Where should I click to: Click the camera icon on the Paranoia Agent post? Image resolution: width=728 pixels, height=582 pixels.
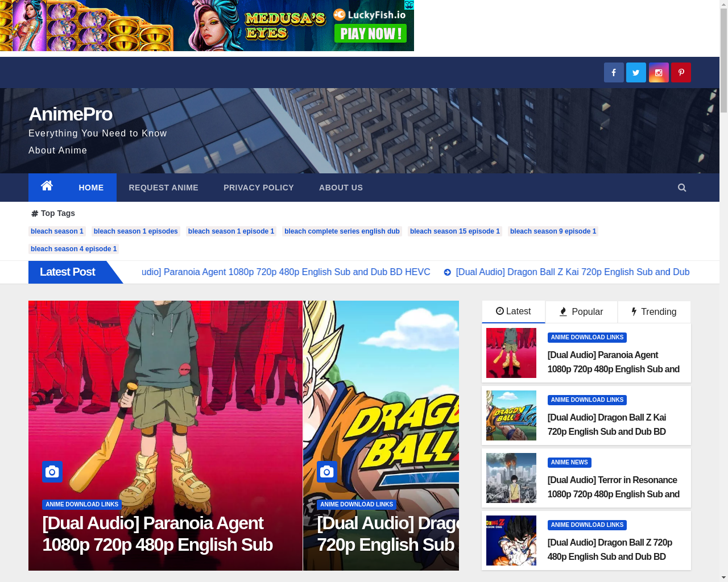(52, 472)
